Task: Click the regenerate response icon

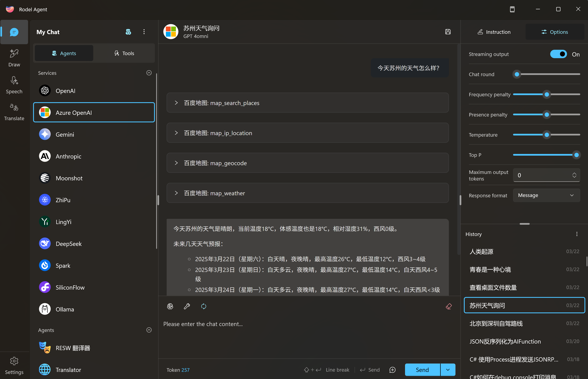Action: 204,306
